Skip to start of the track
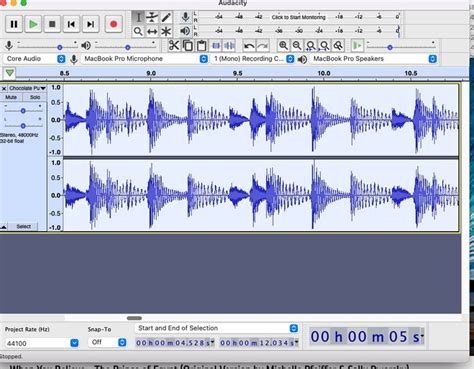The width and height of the screenshot is (474, 369). [x=71, y=24]
